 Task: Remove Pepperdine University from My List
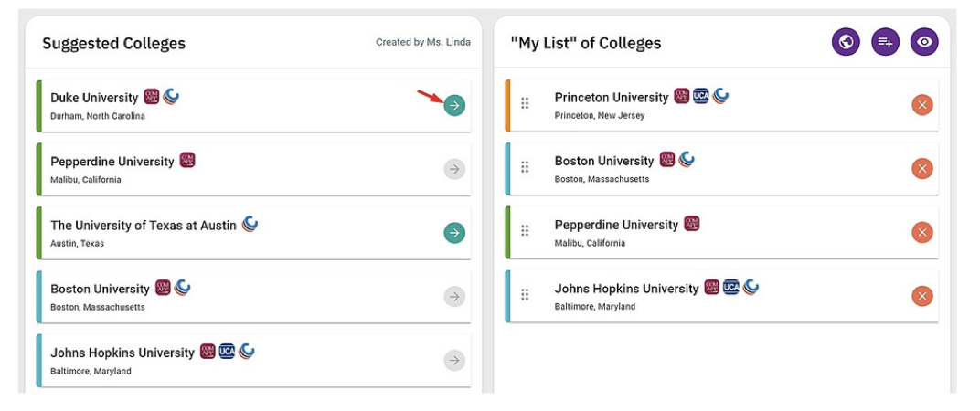click(921, 232)
